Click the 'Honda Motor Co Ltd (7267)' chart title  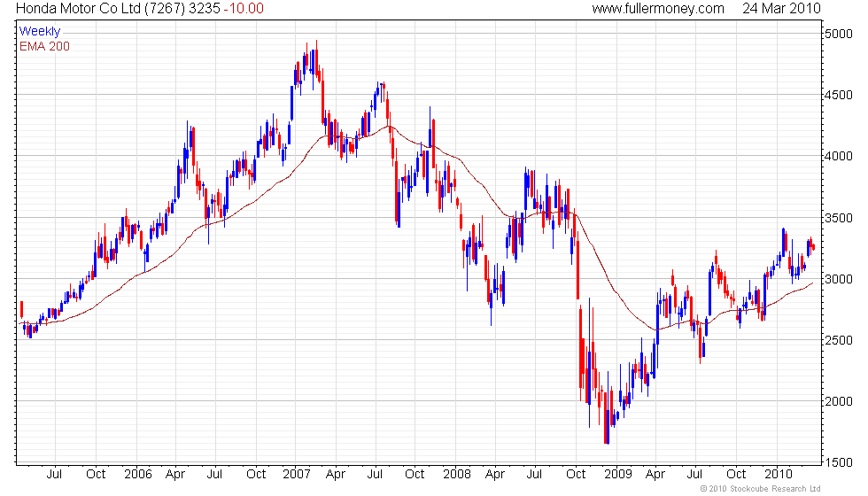point(101,8)
